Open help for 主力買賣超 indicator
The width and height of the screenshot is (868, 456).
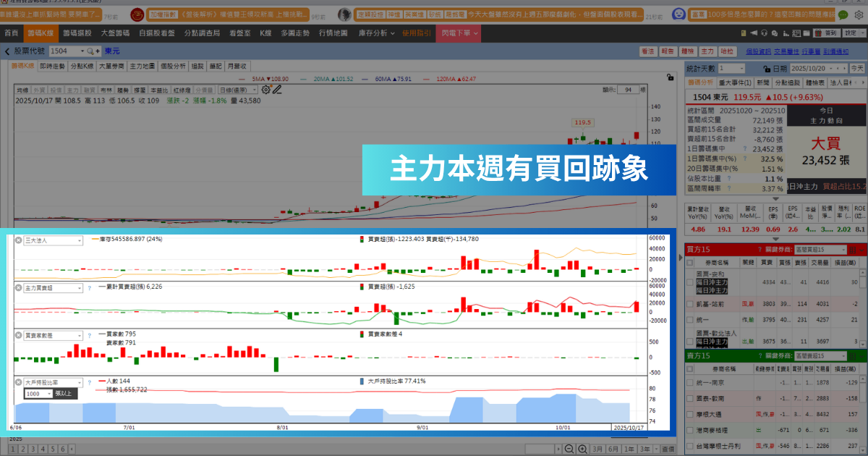89,287
